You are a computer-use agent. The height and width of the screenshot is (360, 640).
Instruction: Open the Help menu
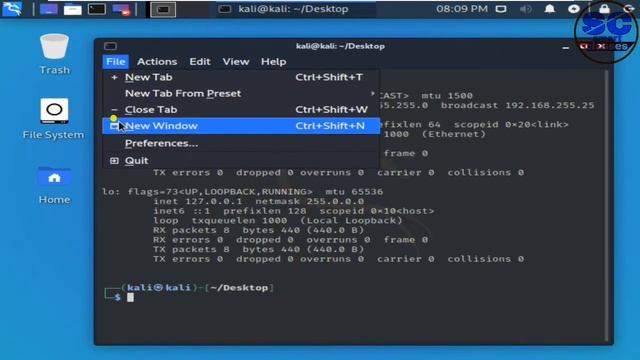[273, 62]
